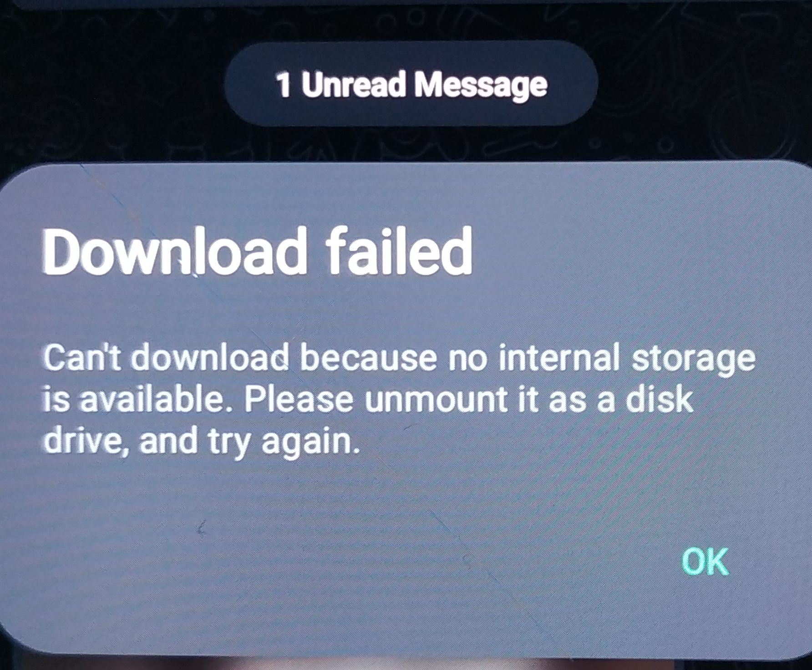Tap 'Please unmount it as a disk' line
Viewport: 812px width, 670px height.
469,399
